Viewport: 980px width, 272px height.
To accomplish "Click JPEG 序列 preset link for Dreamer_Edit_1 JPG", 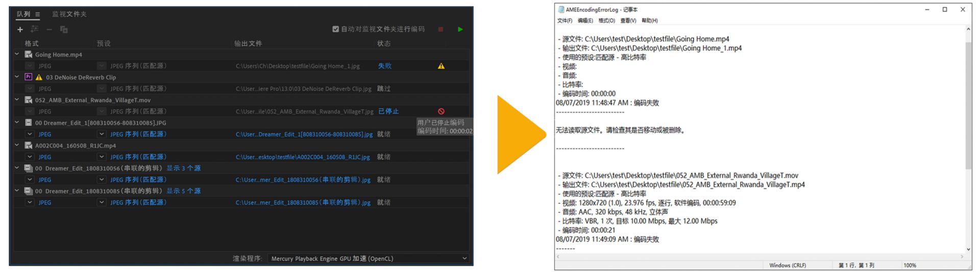I will [x=138, y=134].
